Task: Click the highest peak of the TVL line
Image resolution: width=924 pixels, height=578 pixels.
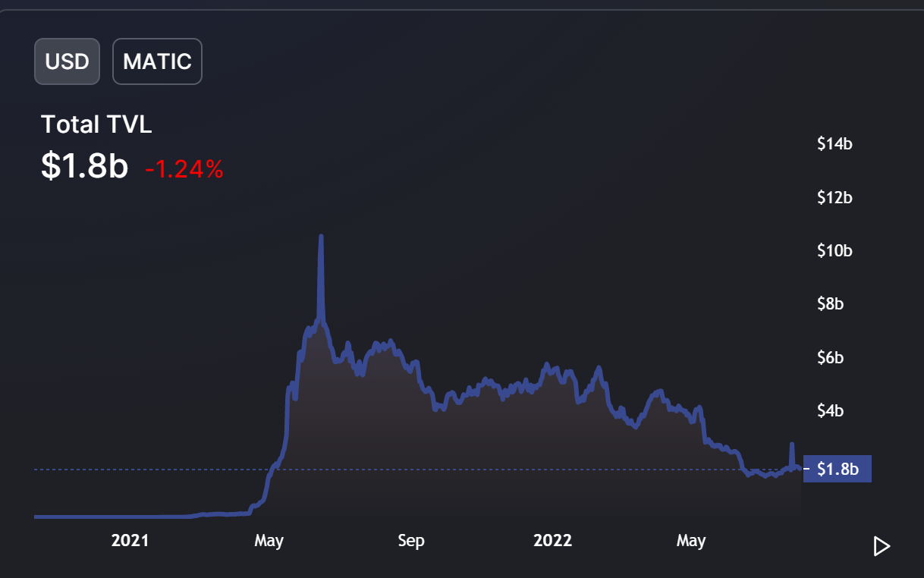Action: click(x=321, y=237)
